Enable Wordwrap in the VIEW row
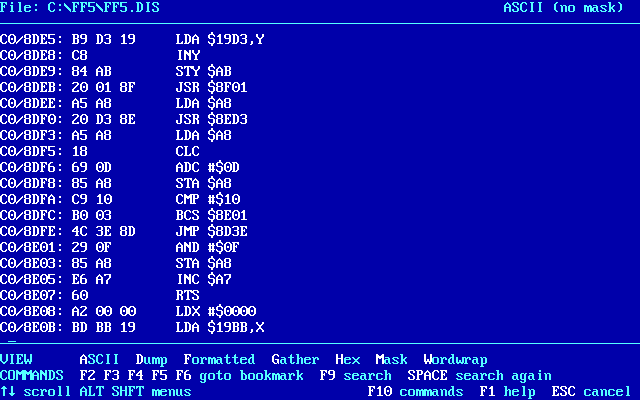Image resolution: width=640 pixels, height=400 pixels. [x=455, y=359]
